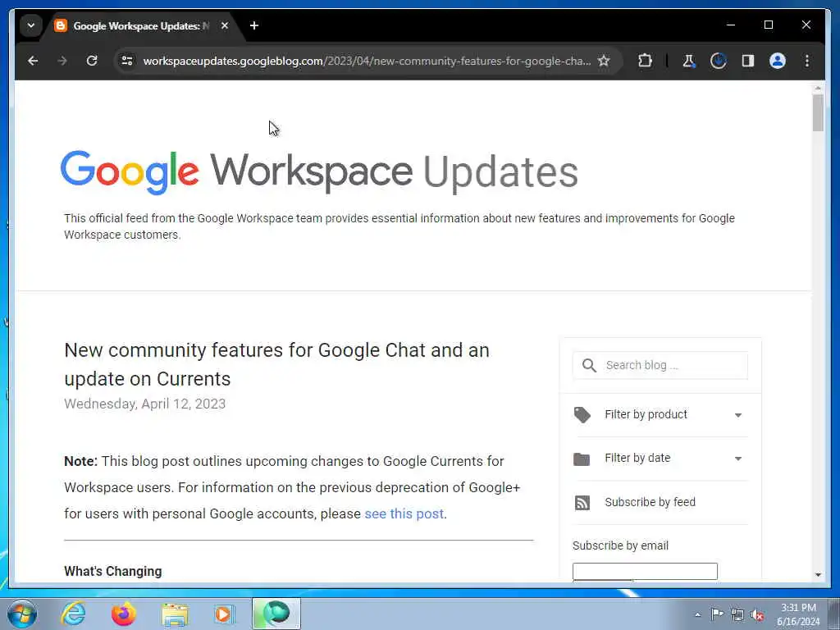Screen dimensions: 840x630
Task: Open the 'see this post' link
Action: coord(404,514)
